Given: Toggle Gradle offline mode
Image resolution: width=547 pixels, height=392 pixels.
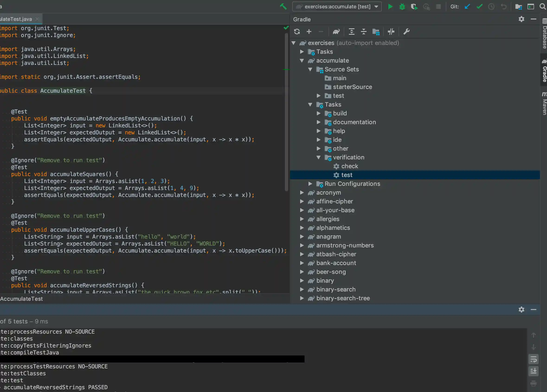Looking at the screenshot, I should click(391, 32).
